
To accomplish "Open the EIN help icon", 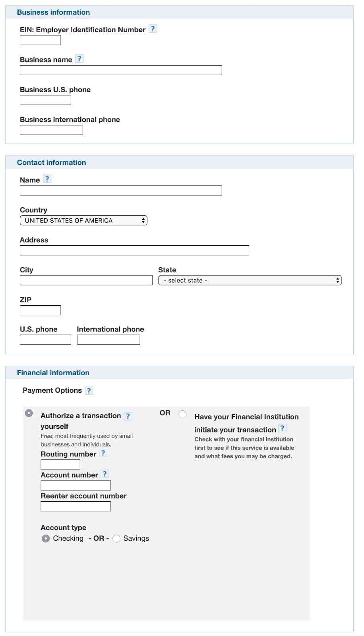I will coord(153,28).
